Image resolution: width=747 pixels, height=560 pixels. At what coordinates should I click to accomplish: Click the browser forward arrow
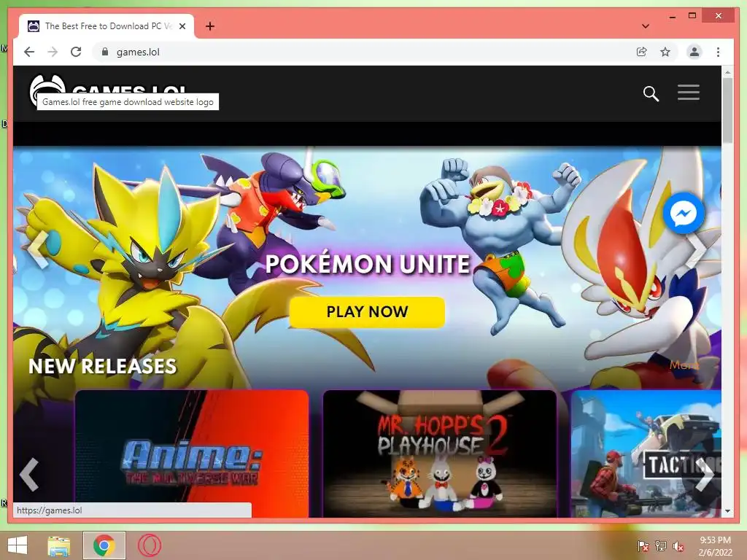53,52
